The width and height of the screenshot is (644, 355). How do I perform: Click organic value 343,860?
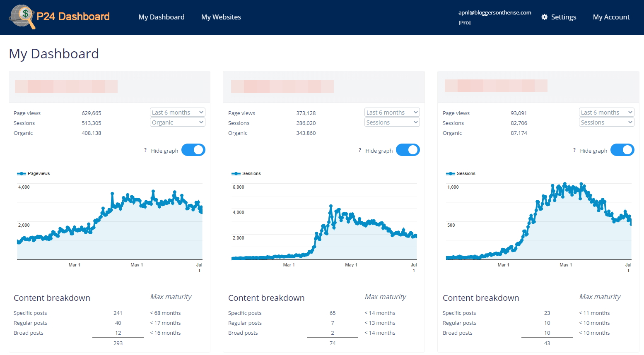(306, 133)
